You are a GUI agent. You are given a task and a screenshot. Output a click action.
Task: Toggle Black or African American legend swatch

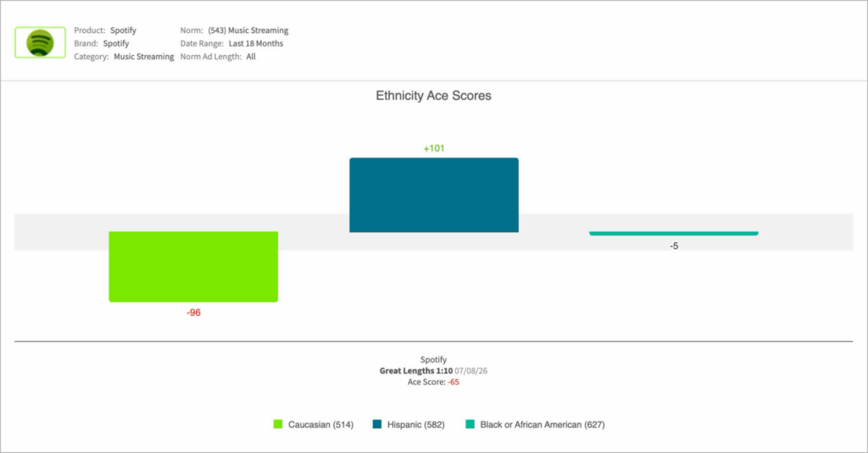pos(470,424)
